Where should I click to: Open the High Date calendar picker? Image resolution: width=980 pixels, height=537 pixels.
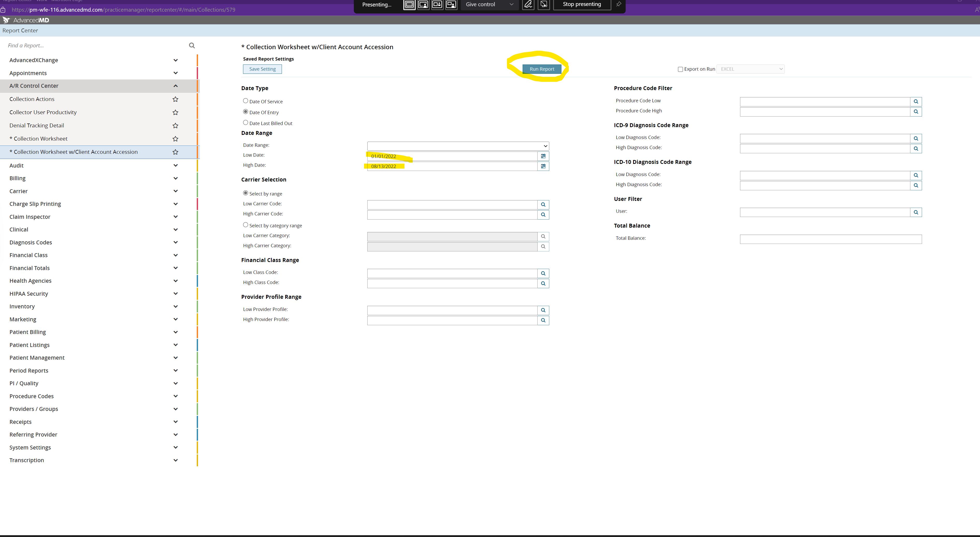click(x=543, y=166)
